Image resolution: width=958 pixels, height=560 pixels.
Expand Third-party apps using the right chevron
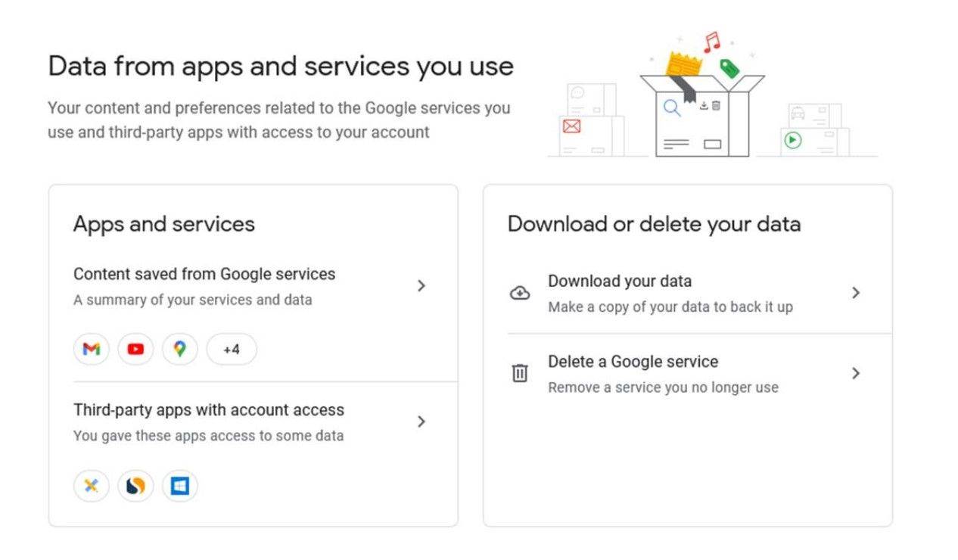click(x=421, y=422)
